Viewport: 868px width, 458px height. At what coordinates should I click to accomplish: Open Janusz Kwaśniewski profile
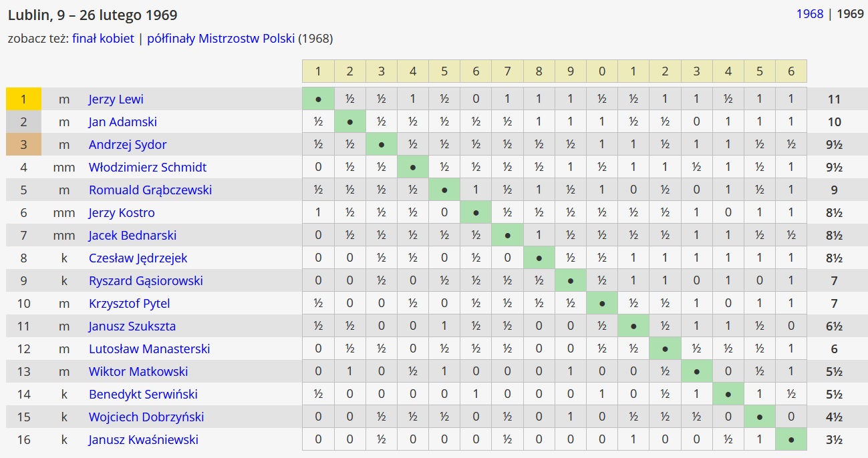pyautogui.click(x=144, y=440)
